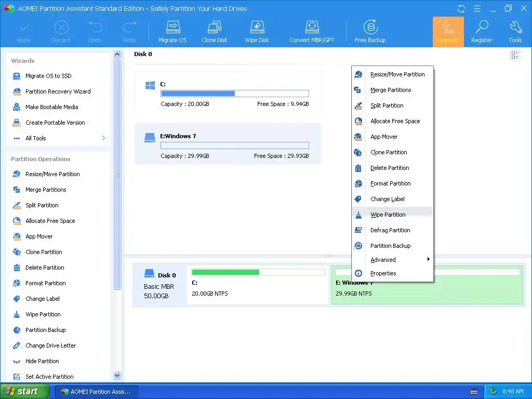Toggle the disk view layout icon
This screenshot has height=399, width=532.
[515, 55]
